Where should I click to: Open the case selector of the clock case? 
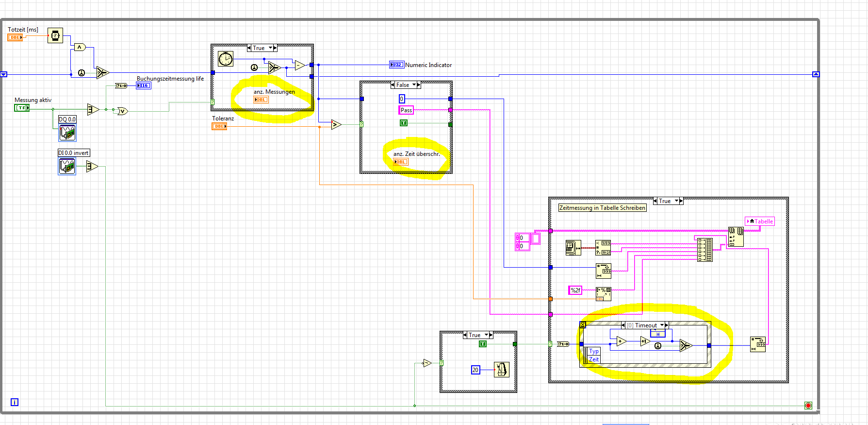(x=262, y=48)
